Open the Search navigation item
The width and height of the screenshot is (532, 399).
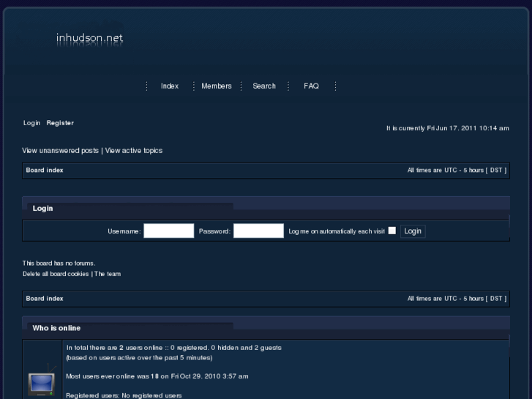[x=264, y=86]
